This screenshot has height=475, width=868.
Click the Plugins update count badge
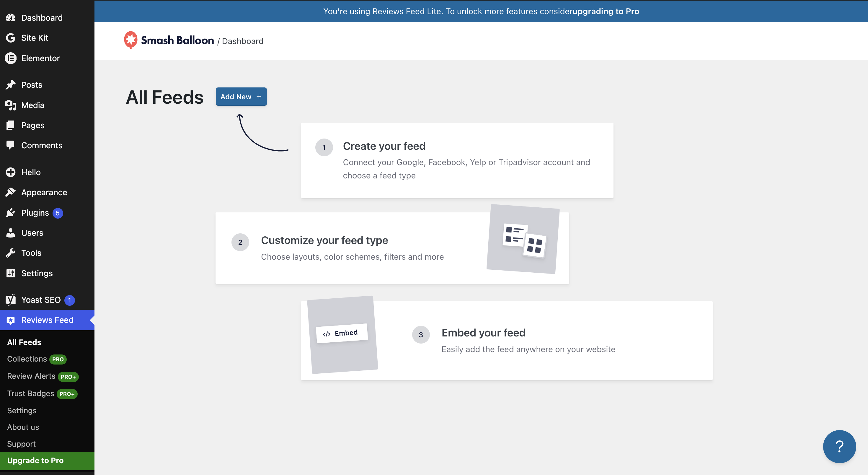click(x=58, y=213)
